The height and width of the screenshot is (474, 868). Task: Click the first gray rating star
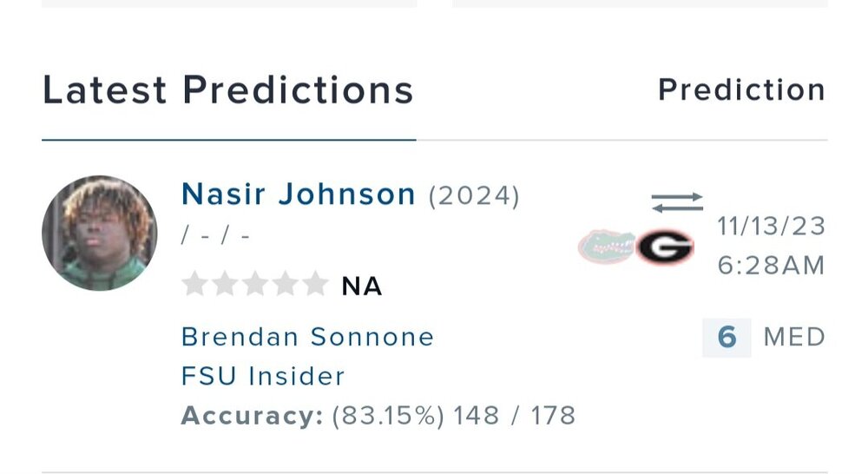click(196, 285)
